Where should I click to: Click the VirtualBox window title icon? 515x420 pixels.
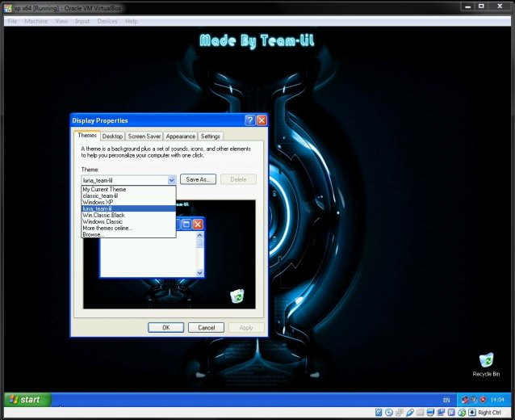8,8
